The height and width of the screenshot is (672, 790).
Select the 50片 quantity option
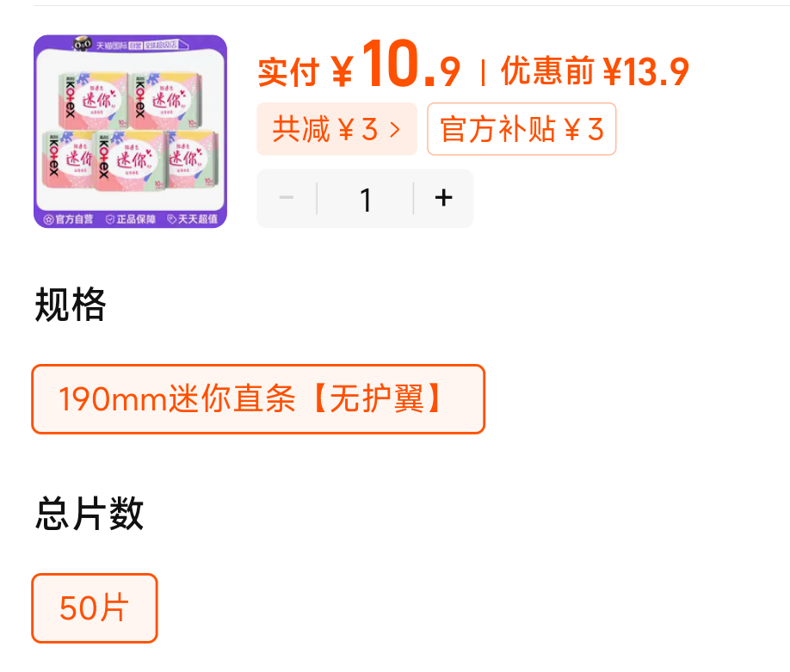(x=95, y=608)
